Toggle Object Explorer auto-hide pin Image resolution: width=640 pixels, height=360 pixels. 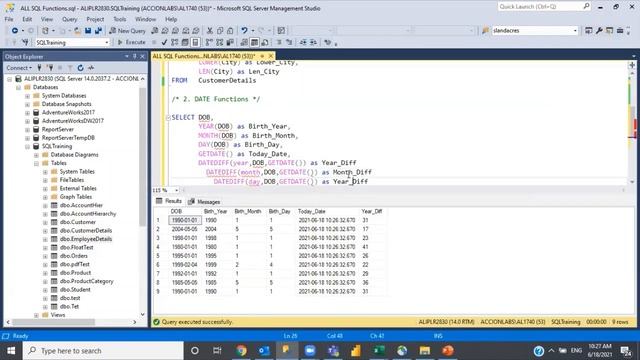pyautogui.click(x=135, y=56)
